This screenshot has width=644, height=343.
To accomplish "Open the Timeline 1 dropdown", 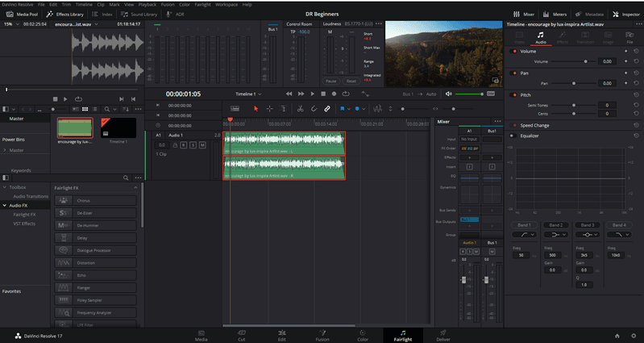I will (248, 94).
